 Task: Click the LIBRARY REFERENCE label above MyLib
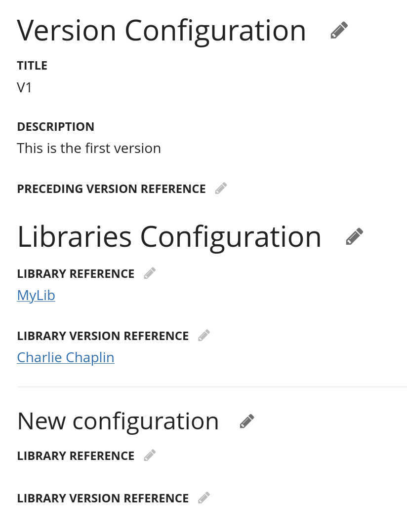tap(76, 274)
